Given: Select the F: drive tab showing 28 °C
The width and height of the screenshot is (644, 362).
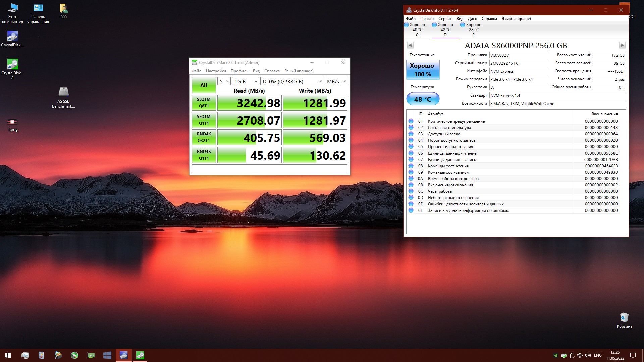Looking at the screenshot, I should tap(474, 29).
